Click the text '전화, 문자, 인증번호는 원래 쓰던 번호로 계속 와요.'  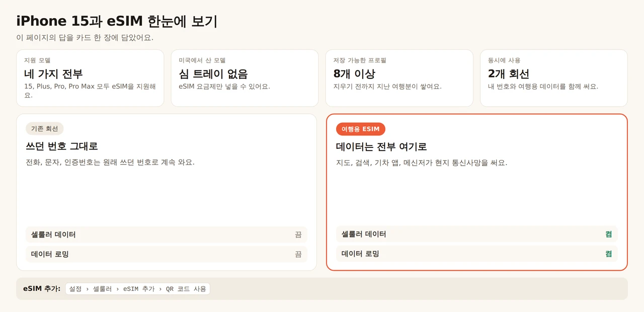(x=110, y=162)
